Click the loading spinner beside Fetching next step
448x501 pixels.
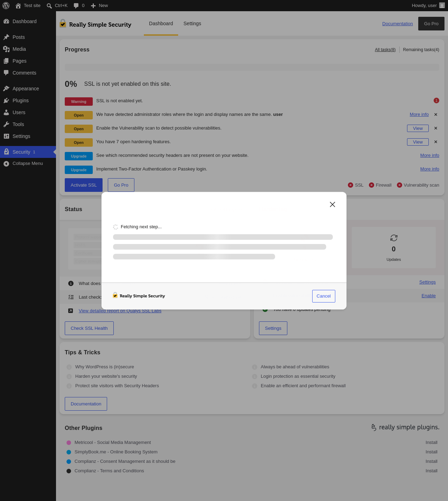pos(115,227)
